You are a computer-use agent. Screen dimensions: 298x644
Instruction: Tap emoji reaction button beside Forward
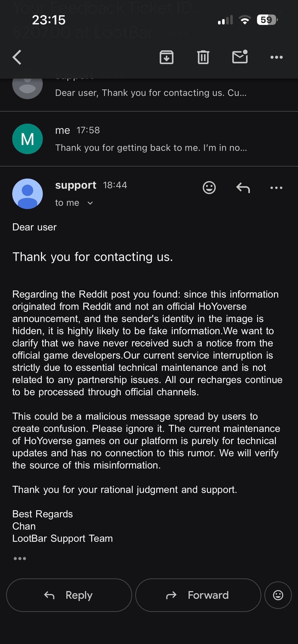tap(278, 595)
